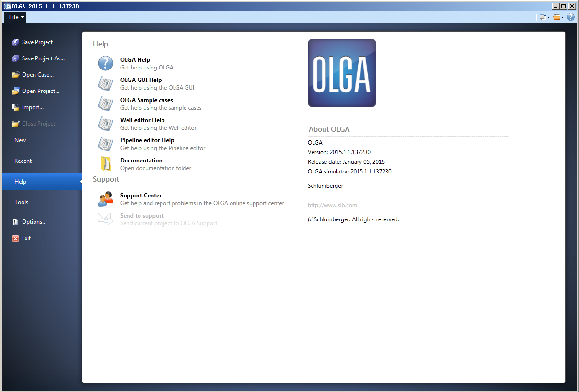Screen dimensions: 579x392
Task: Open the File menu dropdown
Action: 16,17
